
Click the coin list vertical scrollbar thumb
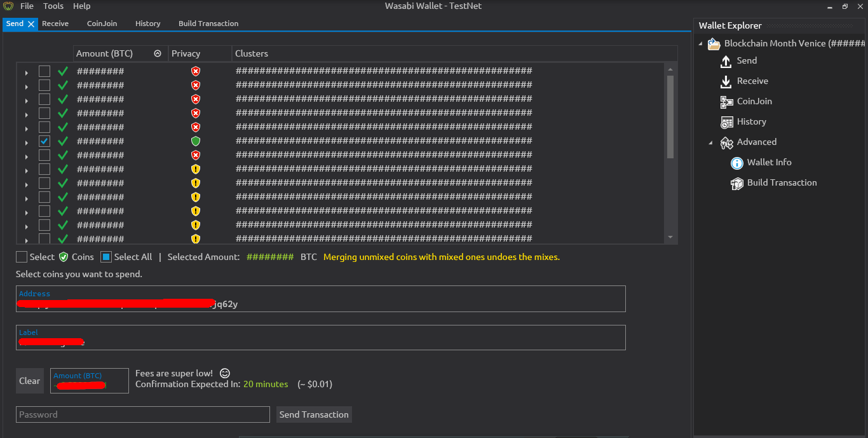670,116
